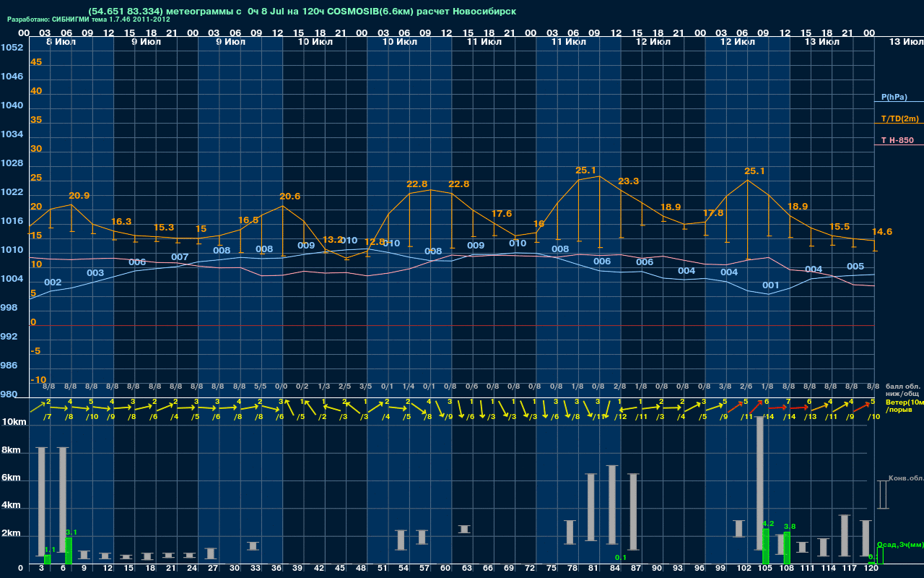Click the 998 pressure axis value
This screenshot has height=578, width=924.
9,308
